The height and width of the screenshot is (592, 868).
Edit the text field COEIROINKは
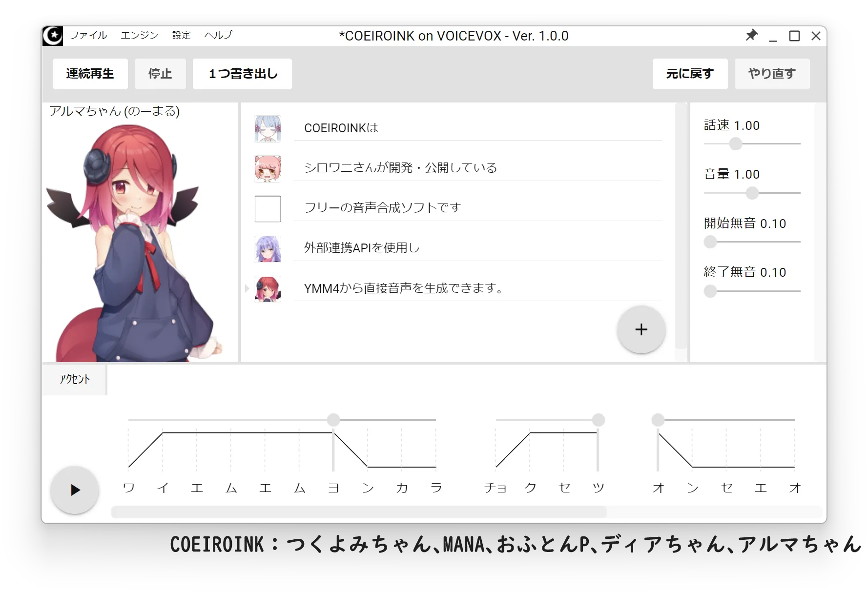pyautogui.click(x=477, y=128)
